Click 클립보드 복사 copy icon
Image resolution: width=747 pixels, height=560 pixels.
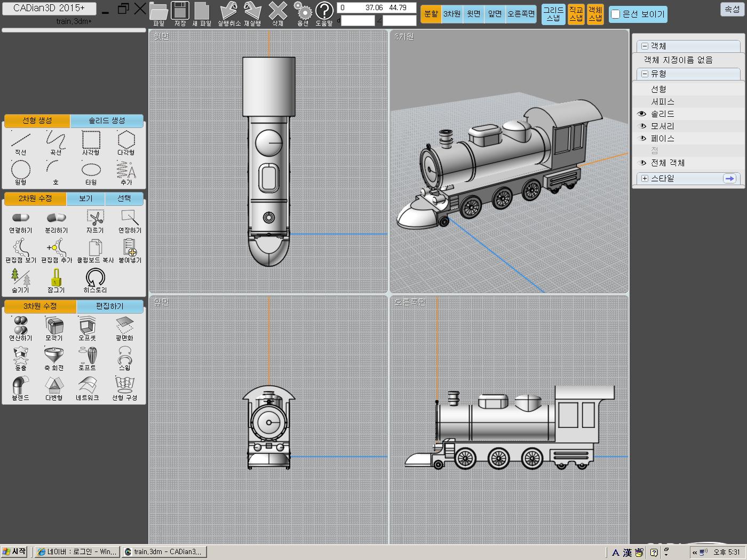tap(95, 251)
